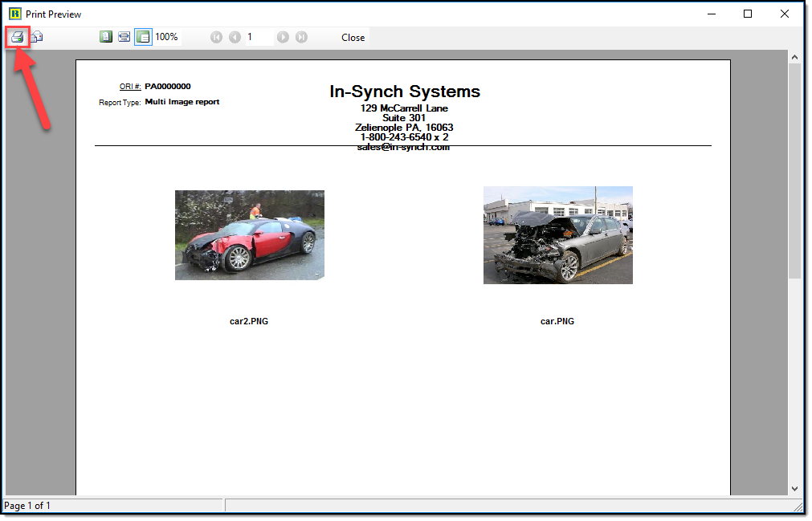The width and height of the screenshot is (812, 521).
Task: Select the whole page view icon
Action: coord(105,37)
